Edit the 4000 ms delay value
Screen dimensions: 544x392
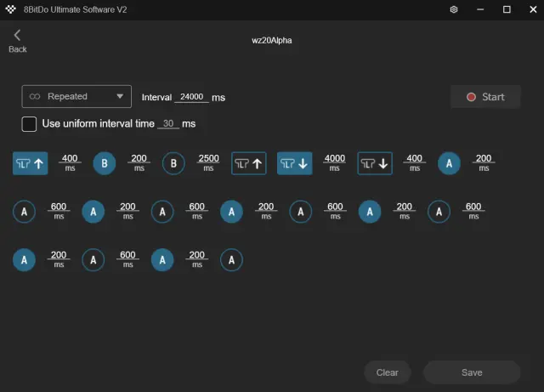click(x=335, y=159)
